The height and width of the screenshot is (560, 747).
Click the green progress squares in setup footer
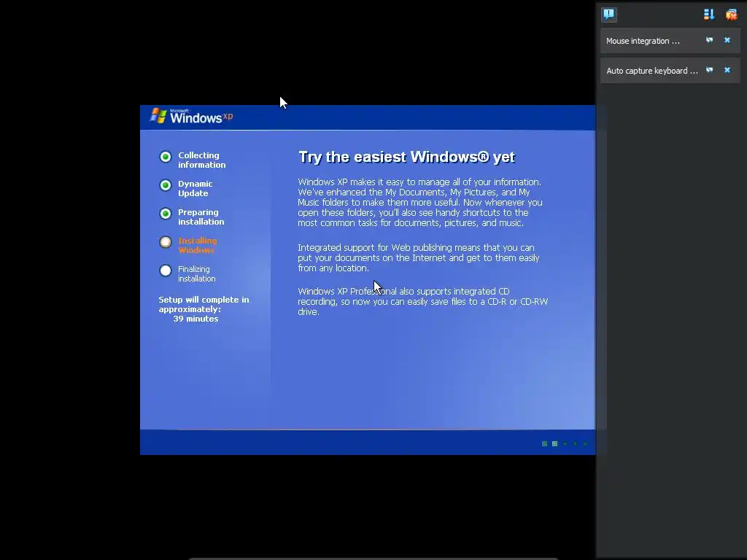coord(565,444)
